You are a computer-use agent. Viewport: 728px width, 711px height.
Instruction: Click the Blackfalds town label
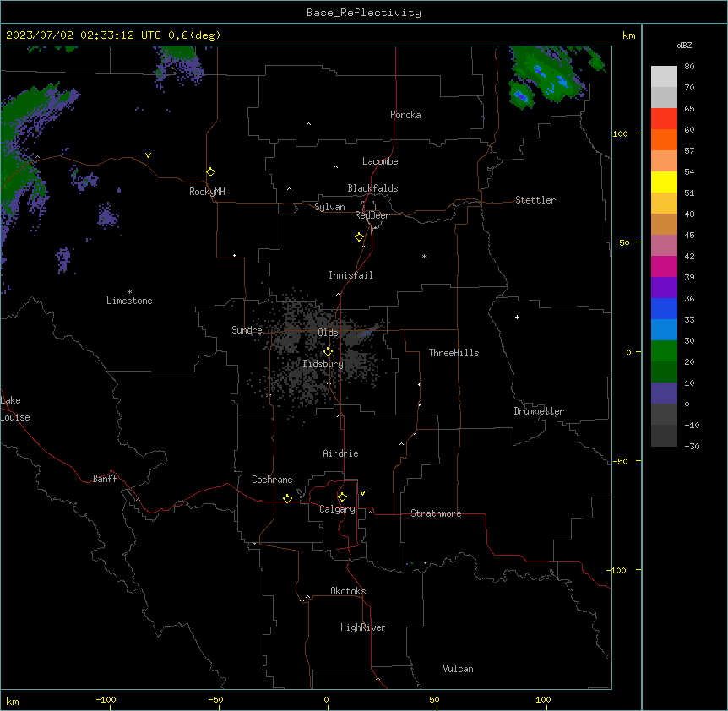click(x=372, y=188)
